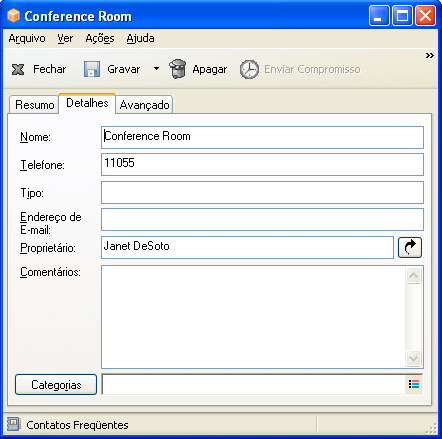Click the Categorias button
The height and width of the screenshot is (439, 442).
(56, 385)
